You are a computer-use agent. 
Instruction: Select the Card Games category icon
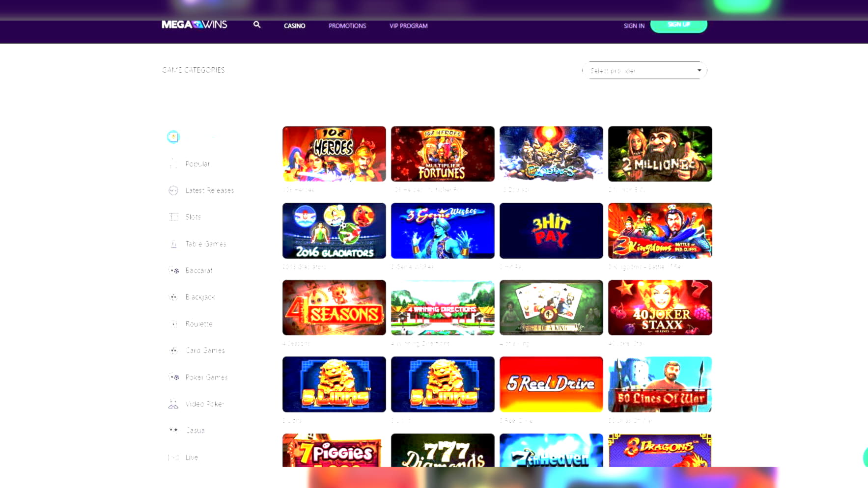(173, 351)
